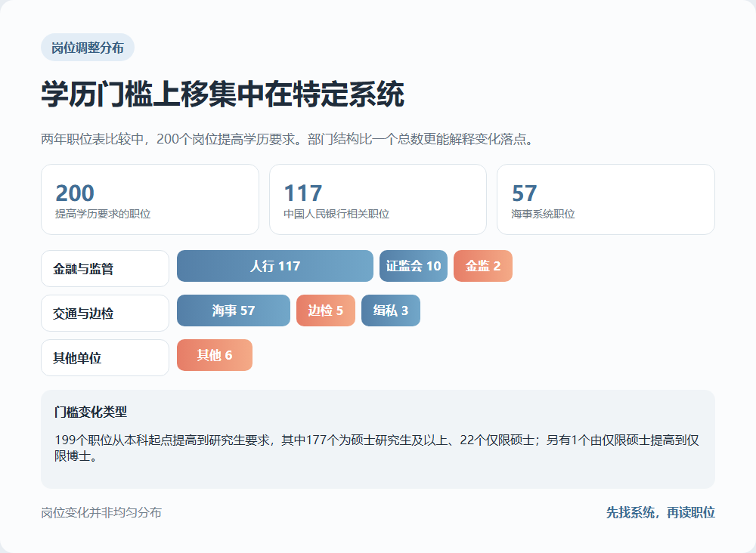This screenshot has height=553, width=756.
Task: Open the 117 中国人民银行相关职位 stat card
Action: [x=378, y=199]
